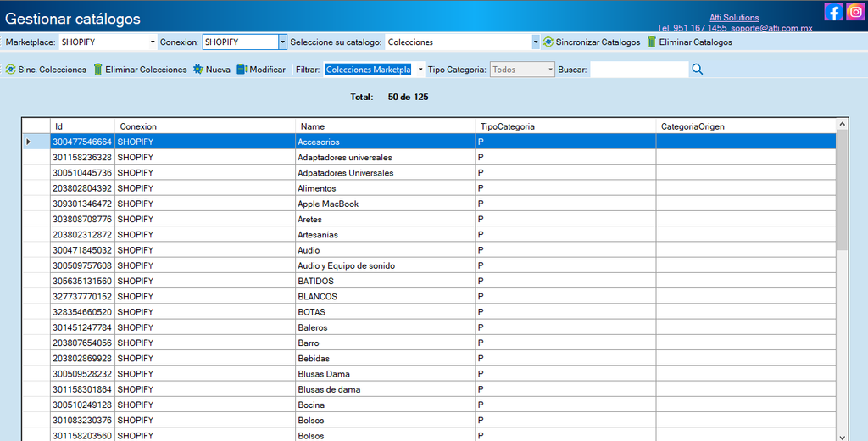Click Id cell 301083230376
Image resolution: width=868 pixels, height=441 pixels.
pyautogui.click(x=82, y=421)
